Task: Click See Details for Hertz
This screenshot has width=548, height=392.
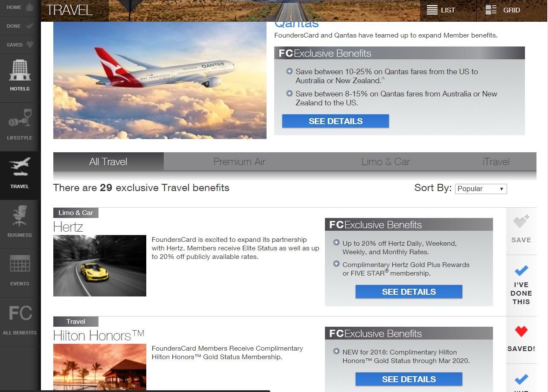Action: [x=409, y=292]
